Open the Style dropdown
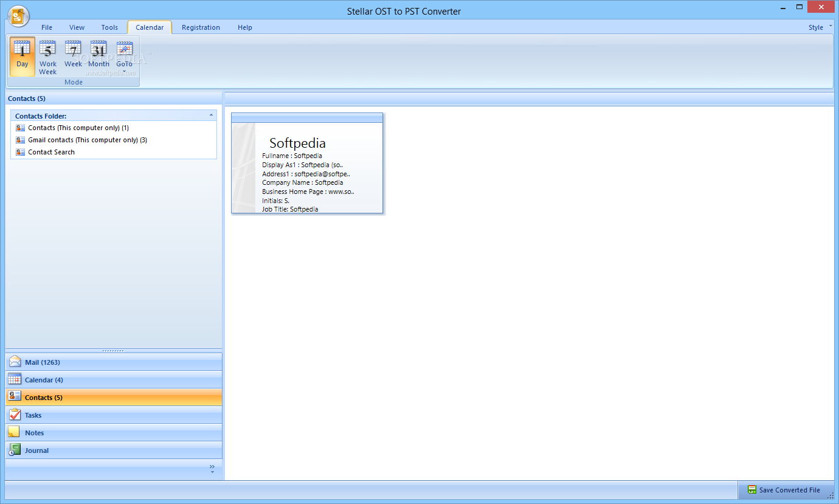This screenshot has height=504, width=839. click(820, 27)
